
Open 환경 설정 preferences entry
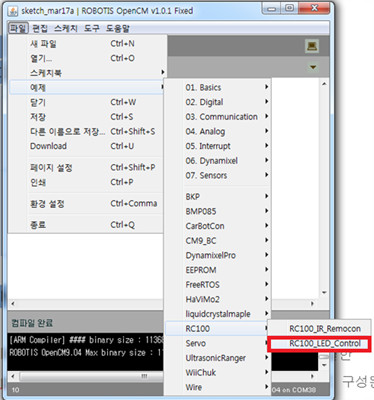pos(87,204)
